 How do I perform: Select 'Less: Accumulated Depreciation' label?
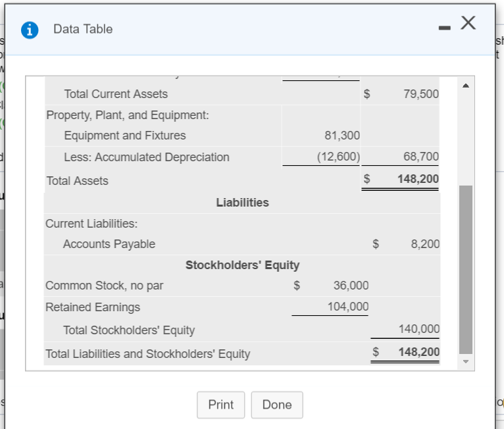coord(147,157)
